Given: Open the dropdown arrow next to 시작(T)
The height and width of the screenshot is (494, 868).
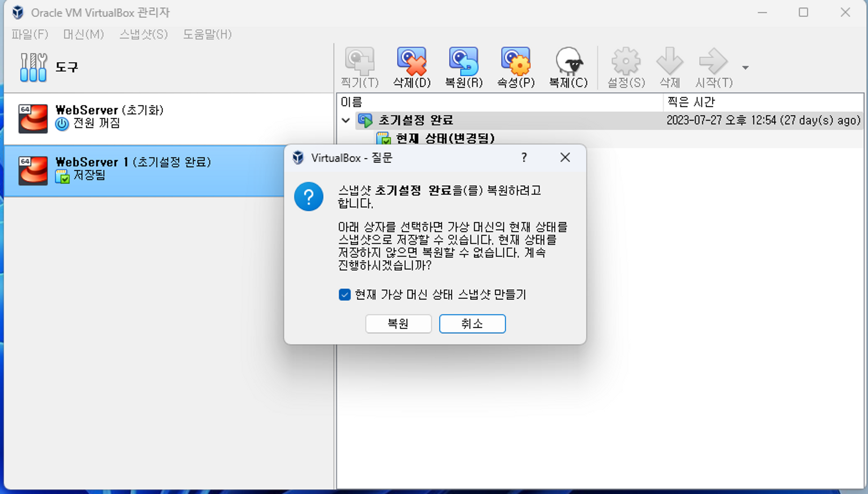Looking at the screenshot, I should tap(745, 68).
